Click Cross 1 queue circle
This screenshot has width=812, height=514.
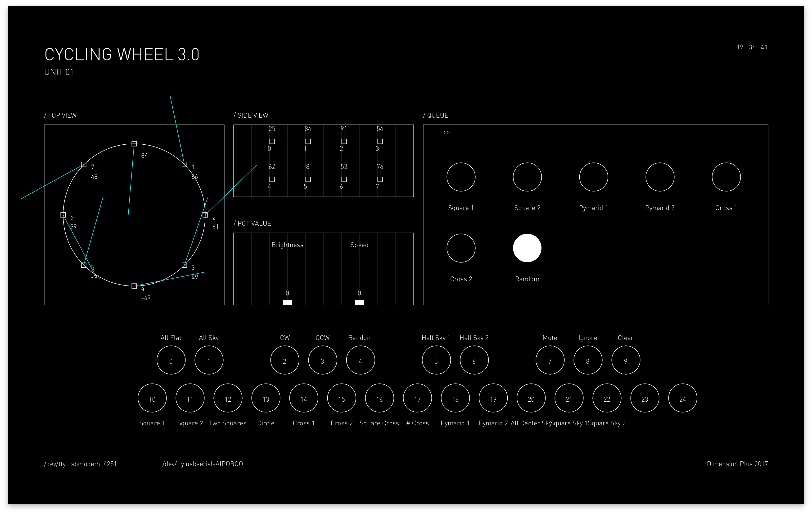point(726,177)
